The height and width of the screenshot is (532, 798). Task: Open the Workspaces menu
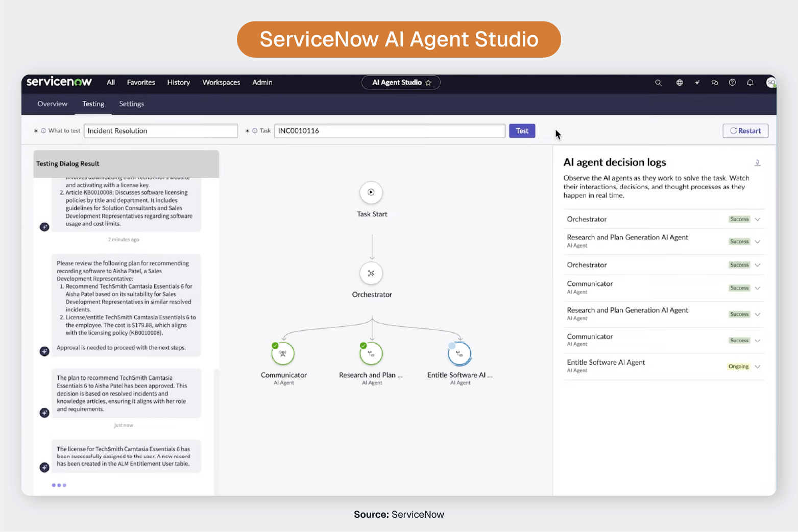pos(221,82)
